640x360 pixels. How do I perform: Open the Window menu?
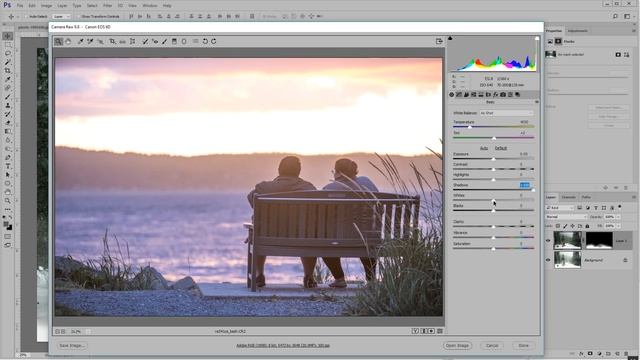pyautogui.click(x=150, y=6)
